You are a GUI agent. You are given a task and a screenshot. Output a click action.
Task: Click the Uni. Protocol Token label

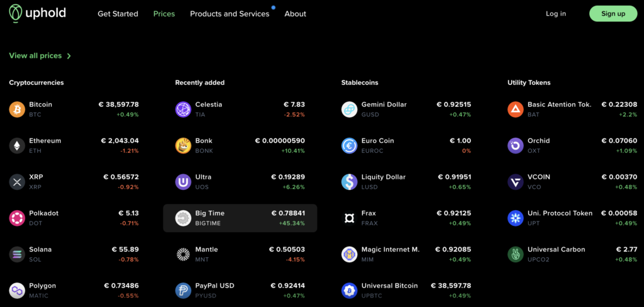point(560,213)
